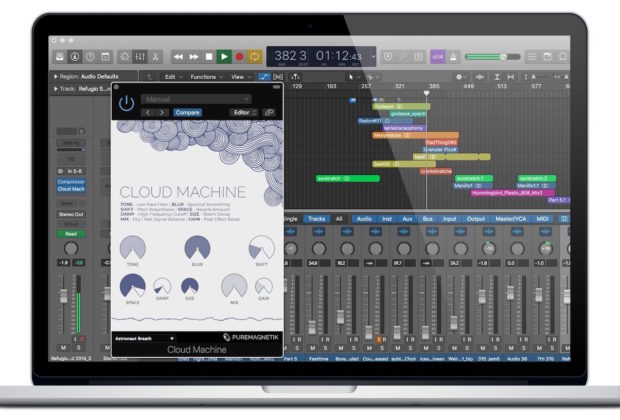Switch mixer to All view

[339, 219]
